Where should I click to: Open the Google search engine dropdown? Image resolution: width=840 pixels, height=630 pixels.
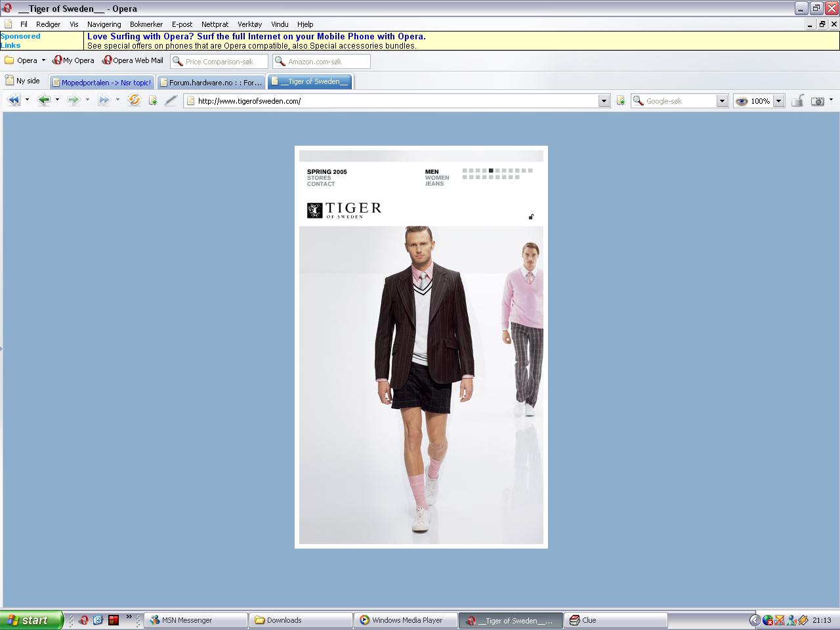tap(722, 101)
